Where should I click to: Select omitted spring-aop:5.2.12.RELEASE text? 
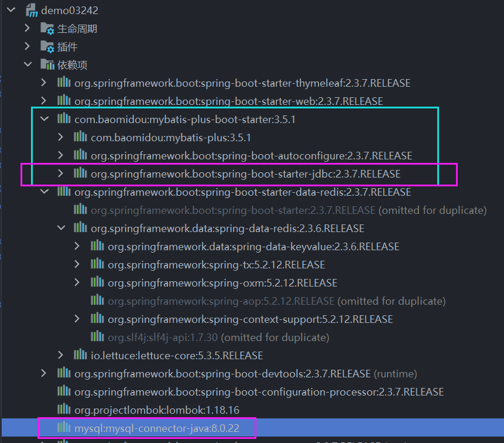point(221,301)
